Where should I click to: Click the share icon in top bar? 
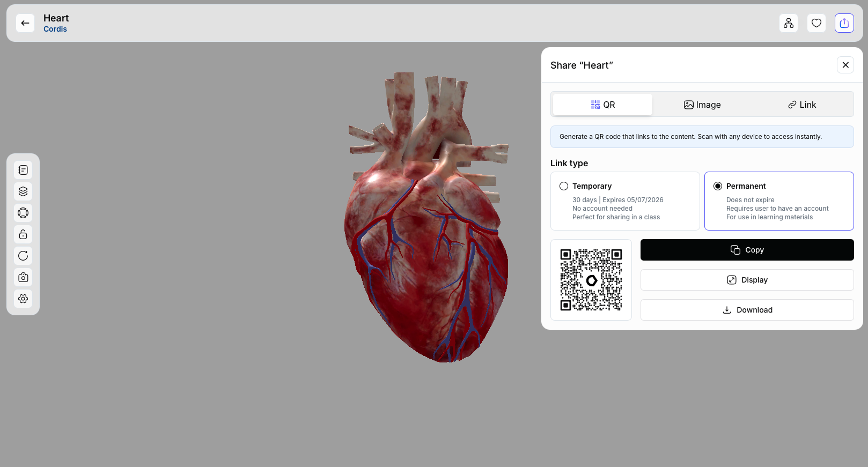844,23
